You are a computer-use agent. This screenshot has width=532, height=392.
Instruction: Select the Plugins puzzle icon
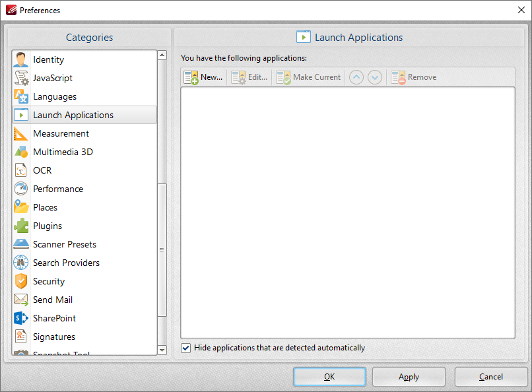(20, 226)
